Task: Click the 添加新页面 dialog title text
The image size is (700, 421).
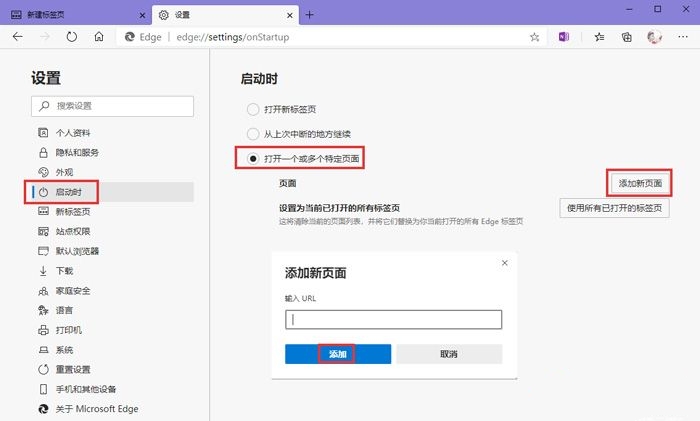Action: [316, 273]
